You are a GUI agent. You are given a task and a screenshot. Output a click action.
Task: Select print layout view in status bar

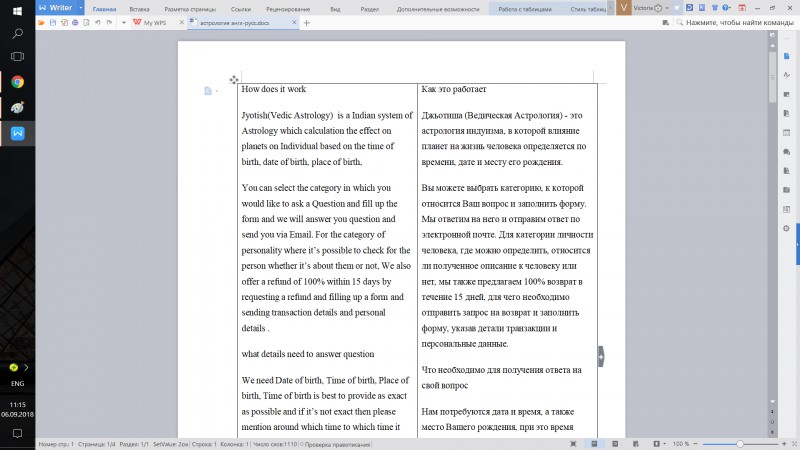(x=594, y=444)
